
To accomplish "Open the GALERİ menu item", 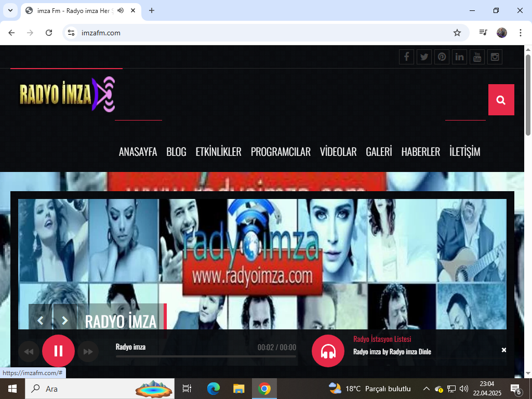I will point(379,152).
